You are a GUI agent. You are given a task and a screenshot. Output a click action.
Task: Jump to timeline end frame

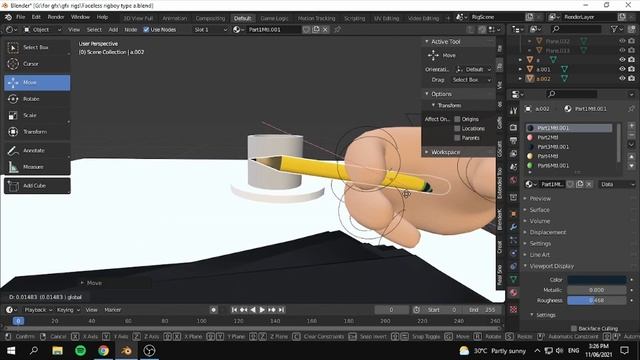coord(281,310)
